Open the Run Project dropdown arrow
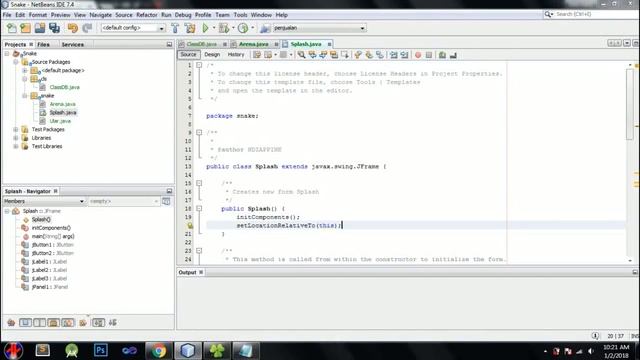640x360 pixels. [214, 28]
